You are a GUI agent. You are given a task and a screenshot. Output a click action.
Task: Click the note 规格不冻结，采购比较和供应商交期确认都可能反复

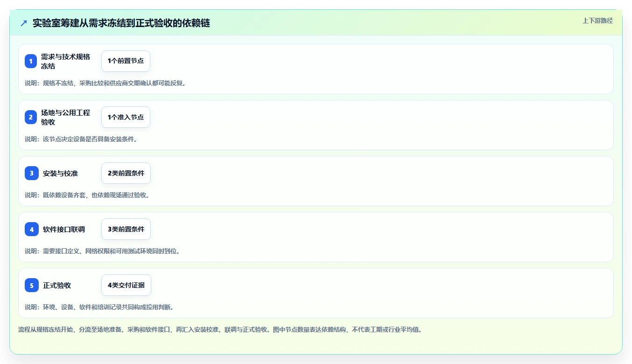click(105, 83)
